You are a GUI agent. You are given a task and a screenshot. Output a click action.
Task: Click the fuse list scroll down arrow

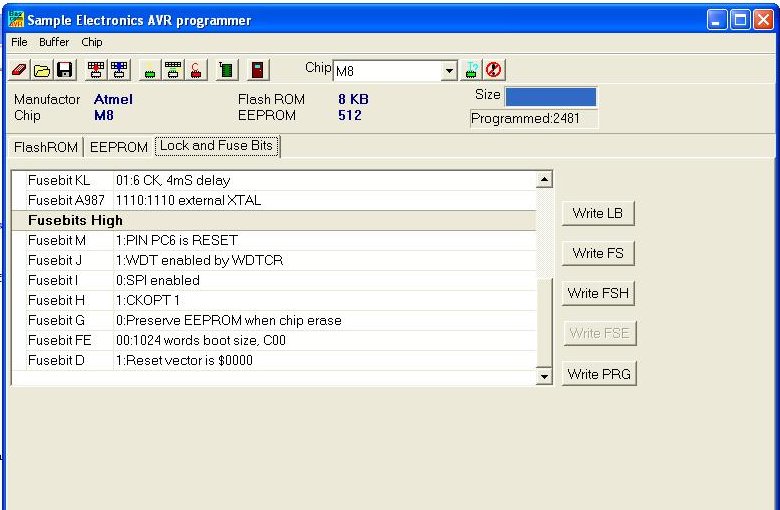tap(544, 376)
